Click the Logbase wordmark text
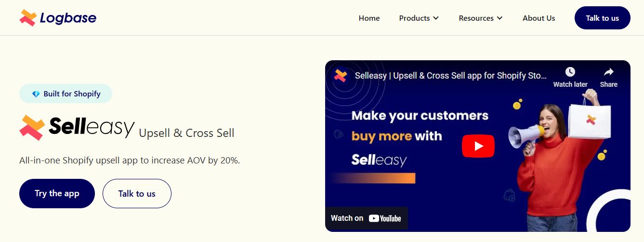This screenshot has width=644, height=242. pyautogui.click(x=68, y=18)
